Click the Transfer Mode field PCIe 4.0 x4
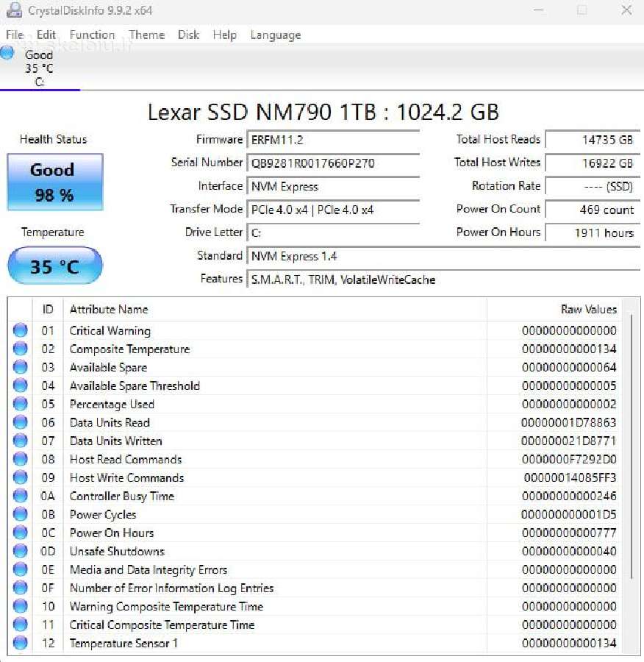 click(x=333, y=210)
